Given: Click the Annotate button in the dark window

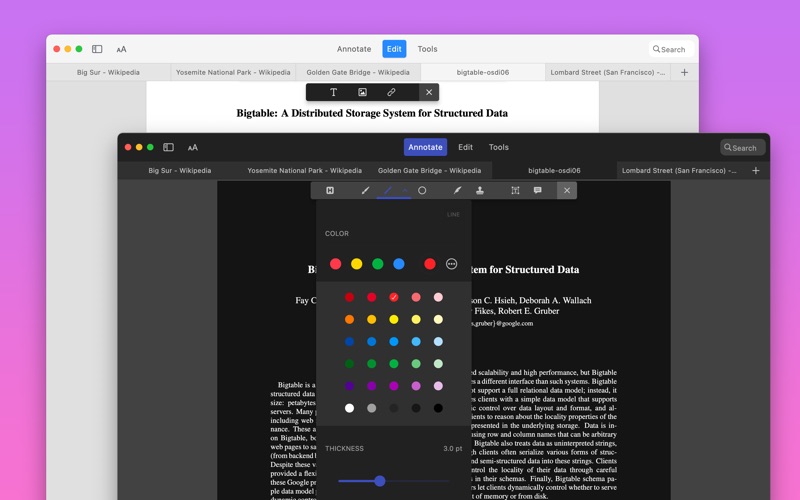Looking at the screenshot, I should [425, 147].
